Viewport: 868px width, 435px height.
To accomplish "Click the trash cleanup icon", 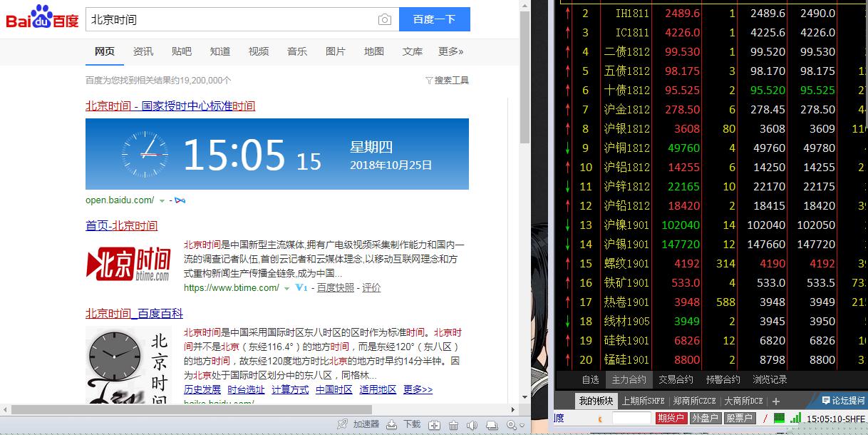I will 453,425.
